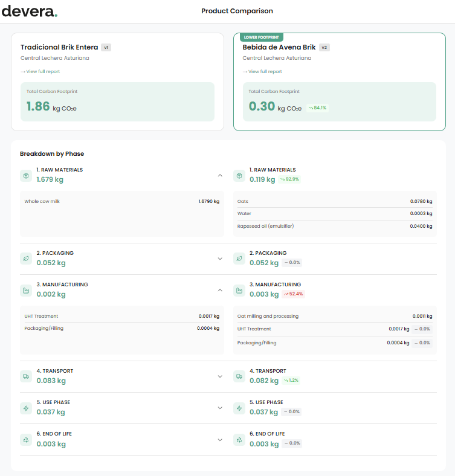This screenshot has width=455, height=476.
Task: Click the right End of Life recycle icon
Action: pyautogui.click(x=239, y=439)
